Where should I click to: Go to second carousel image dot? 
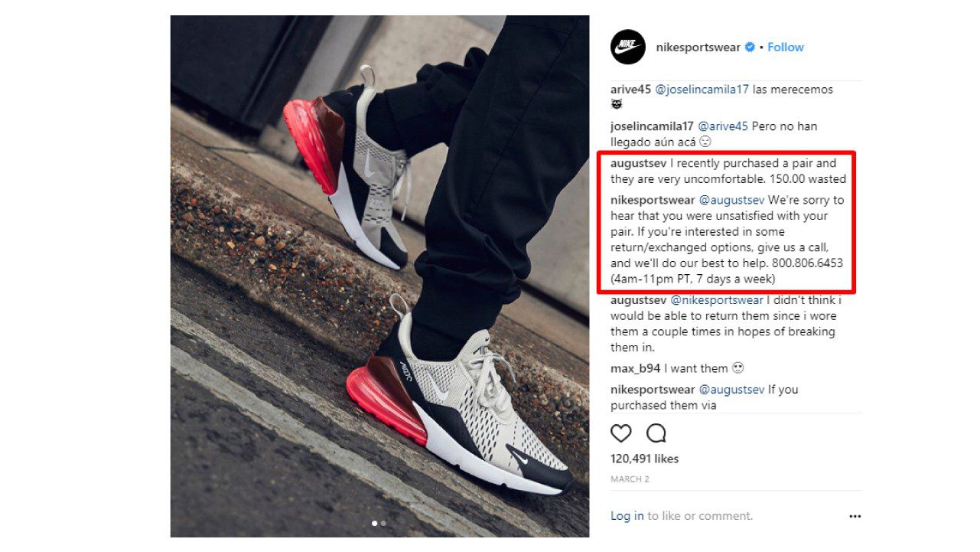[383, 524]
